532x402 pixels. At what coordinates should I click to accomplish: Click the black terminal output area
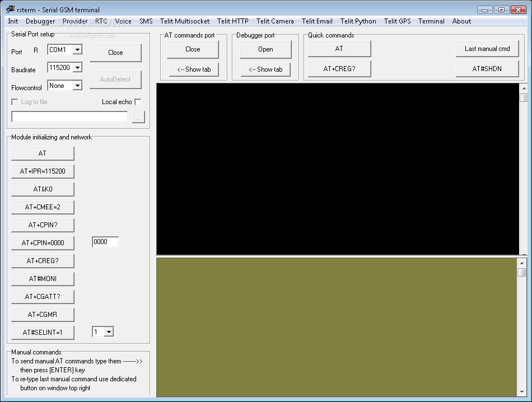(338, 169)
